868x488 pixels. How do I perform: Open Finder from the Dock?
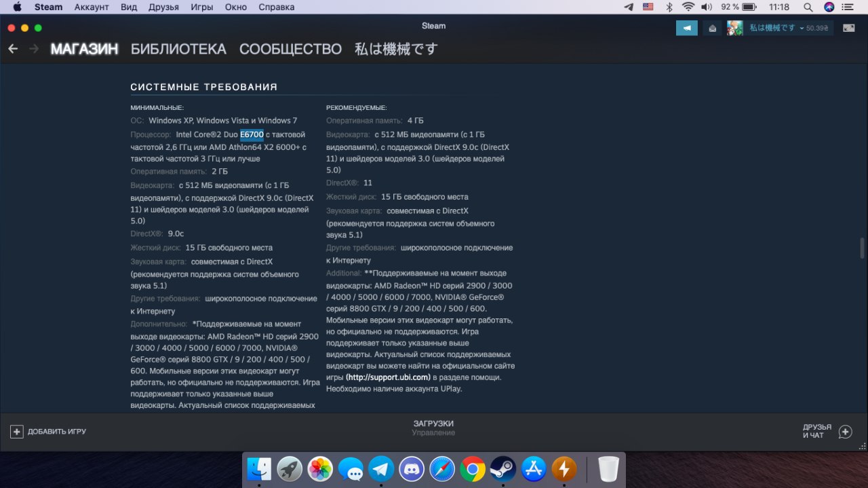[259, 469]
